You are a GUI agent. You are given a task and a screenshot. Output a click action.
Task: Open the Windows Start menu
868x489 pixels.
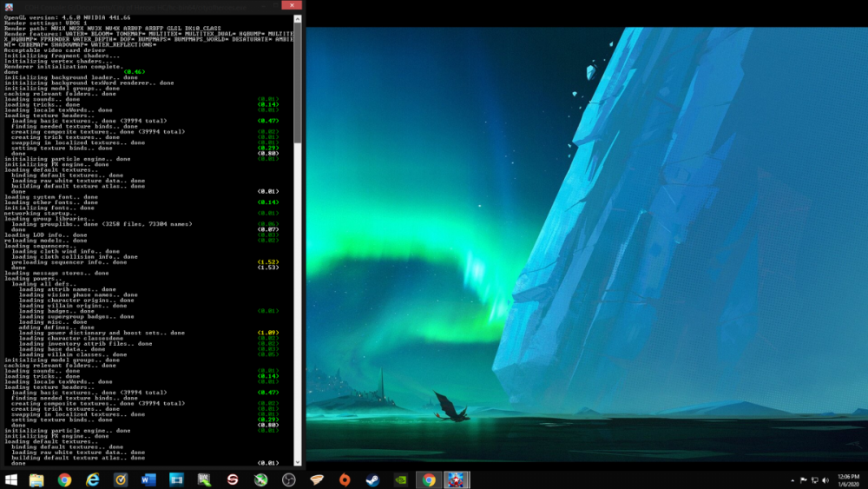(11, 479)
